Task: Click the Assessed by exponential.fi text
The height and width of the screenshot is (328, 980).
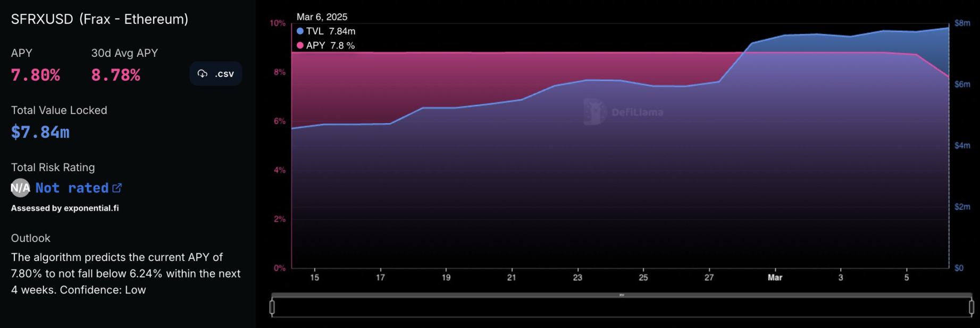Action: tap(65, 208)
